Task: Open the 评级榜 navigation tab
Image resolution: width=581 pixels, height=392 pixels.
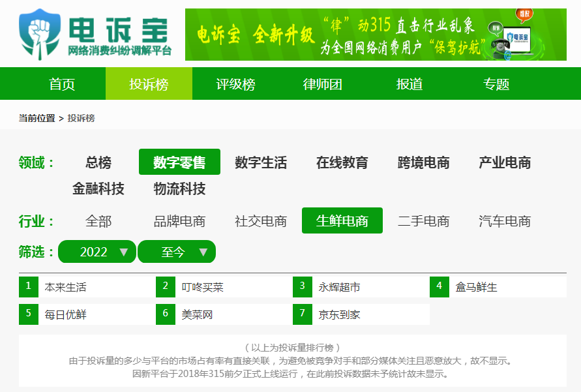Action: (235, 83)
